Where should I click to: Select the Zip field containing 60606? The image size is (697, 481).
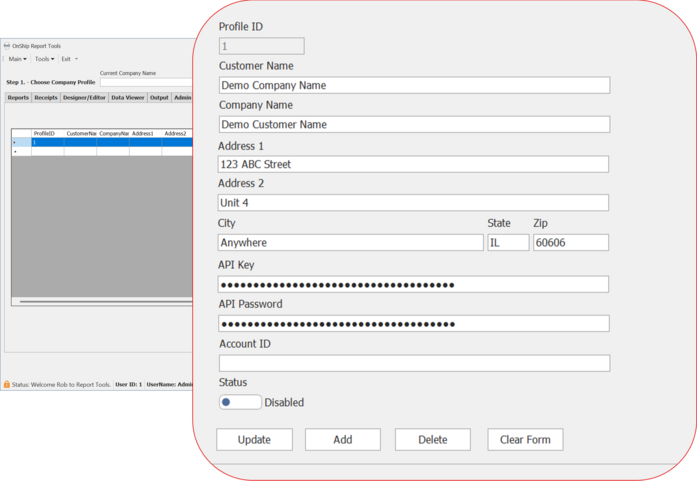tap(570, 242)
